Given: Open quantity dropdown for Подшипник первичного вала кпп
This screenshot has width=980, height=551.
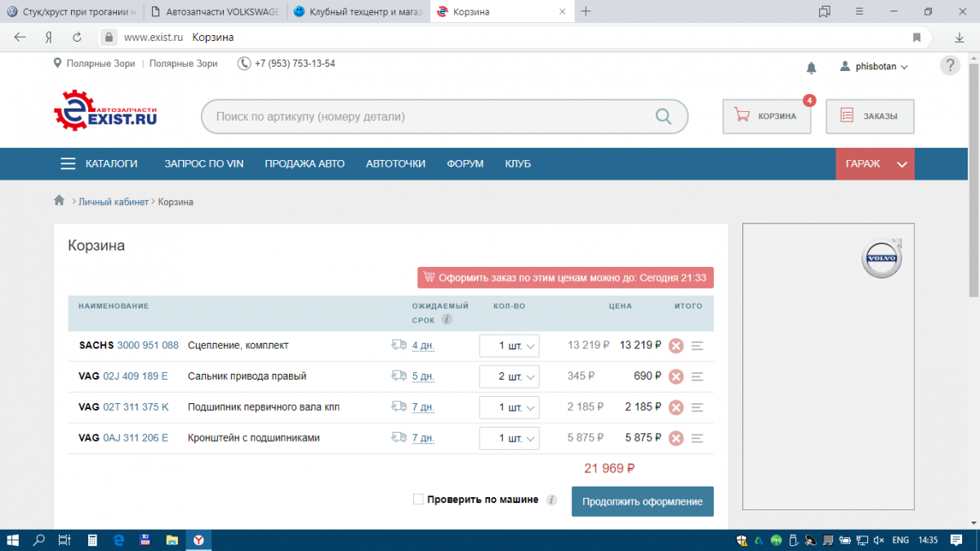Looking at the screenshot, I should pos(509,407).
